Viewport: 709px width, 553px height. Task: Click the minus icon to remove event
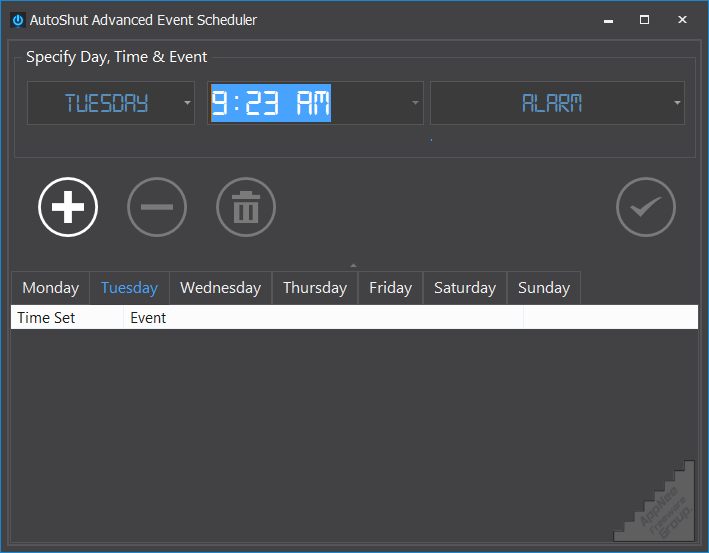click(x=157, y=207)
